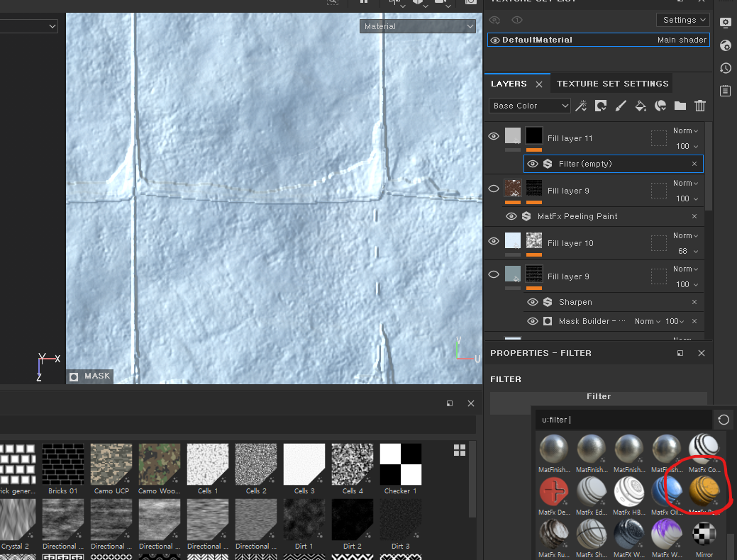Click Fill layer 10 light blue color thumbnail

pos(512,240)
